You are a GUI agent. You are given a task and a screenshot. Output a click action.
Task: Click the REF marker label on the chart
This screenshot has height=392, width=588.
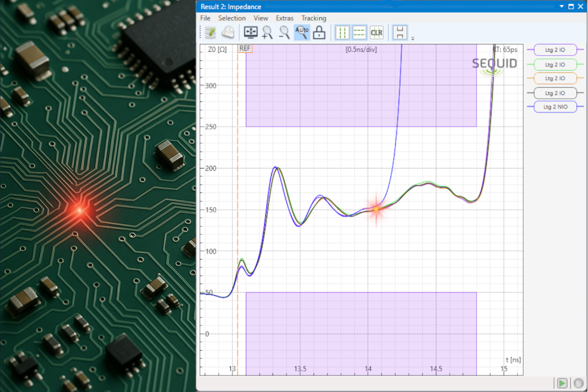click(x=245, y=48)
